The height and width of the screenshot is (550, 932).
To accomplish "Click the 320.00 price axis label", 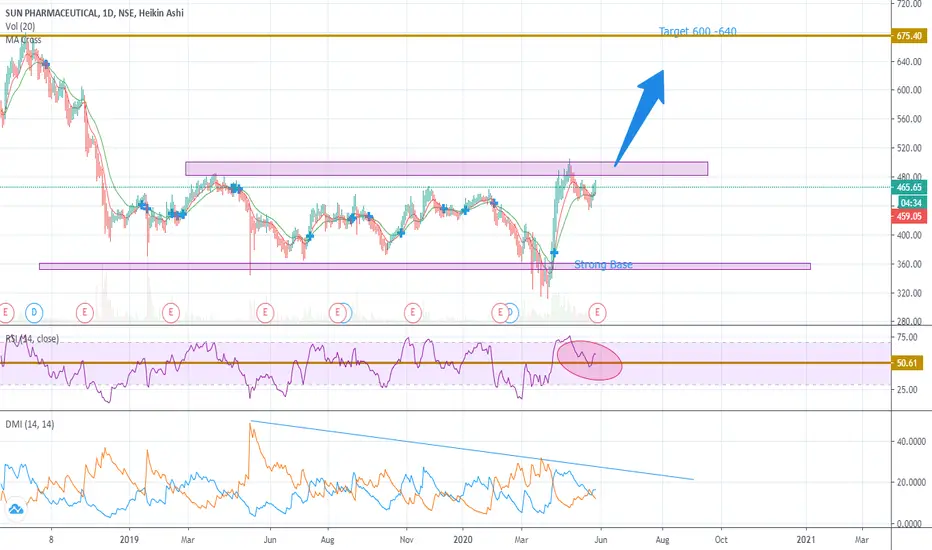I will tap(909, 293).
